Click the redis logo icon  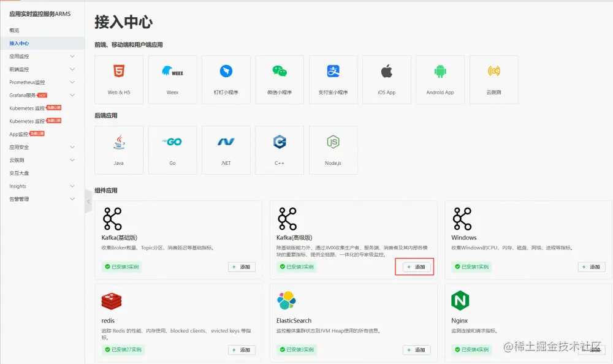[x=112, y=301]
